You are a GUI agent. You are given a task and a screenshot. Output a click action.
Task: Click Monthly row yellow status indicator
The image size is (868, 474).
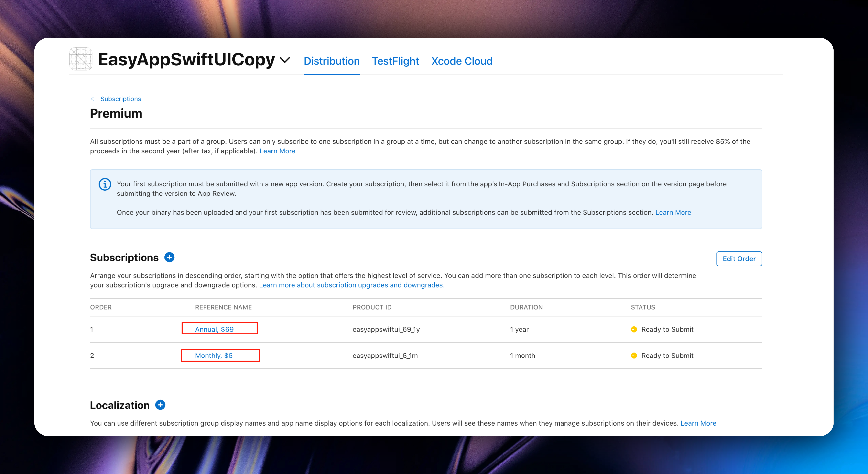click(x=634, y=355)
